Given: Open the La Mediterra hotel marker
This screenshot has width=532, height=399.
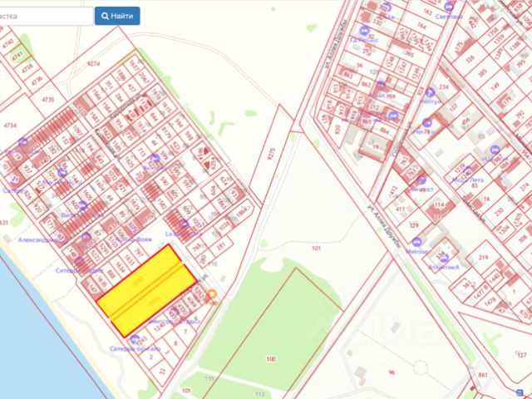Looking at the screenshot, I should coord(184,224).
